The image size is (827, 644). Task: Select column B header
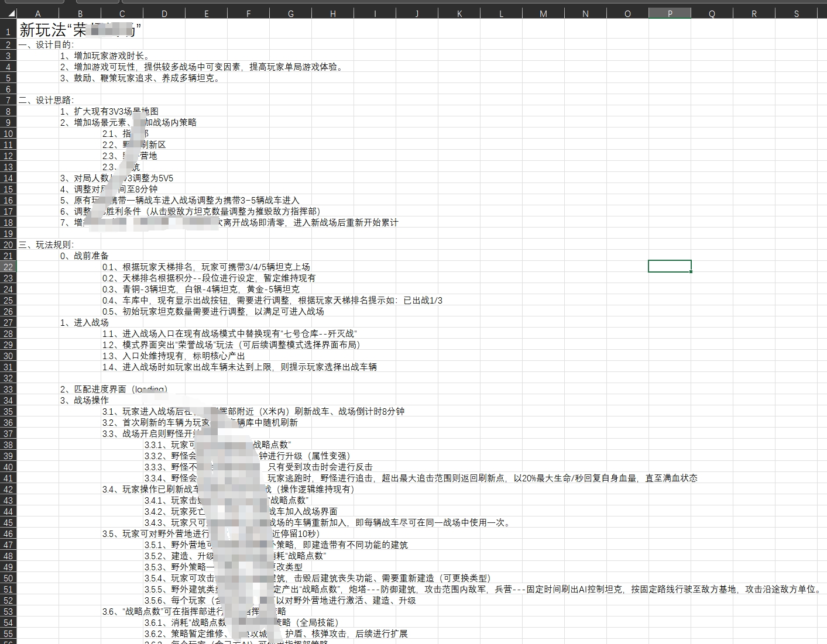tap(80, 13)
